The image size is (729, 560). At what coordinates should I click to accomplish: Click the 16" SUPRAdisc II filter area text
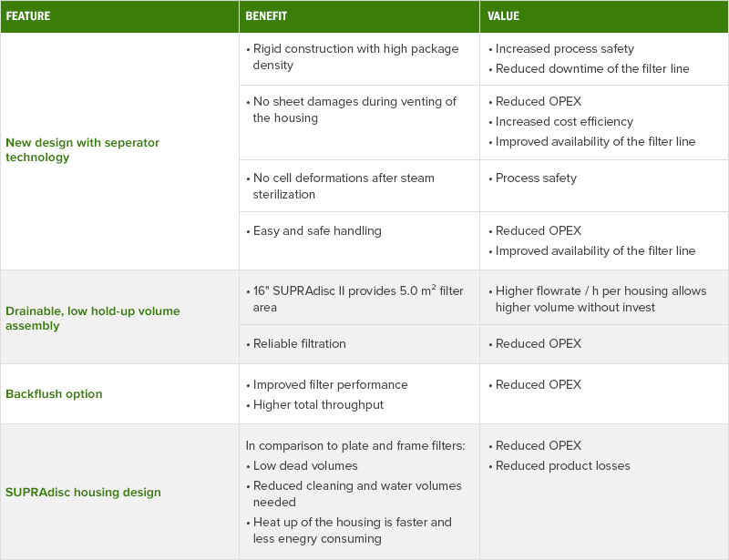(x=358, y=299)
